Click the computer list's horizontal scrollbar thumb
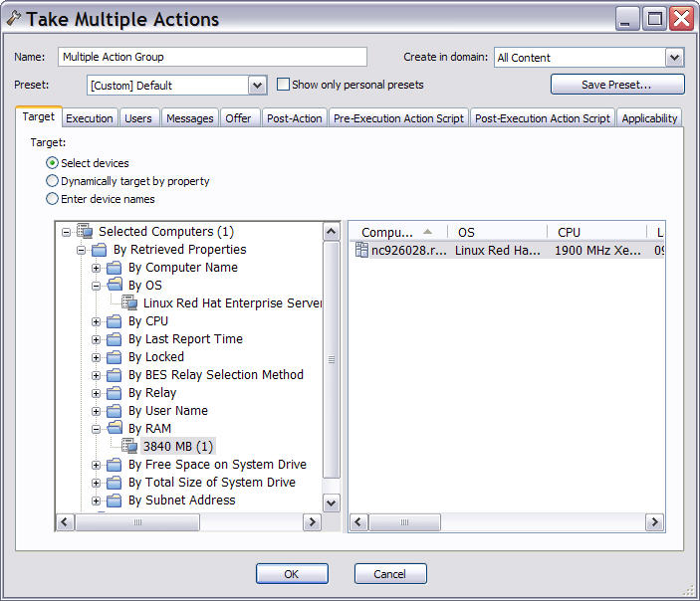 [404, 522]
